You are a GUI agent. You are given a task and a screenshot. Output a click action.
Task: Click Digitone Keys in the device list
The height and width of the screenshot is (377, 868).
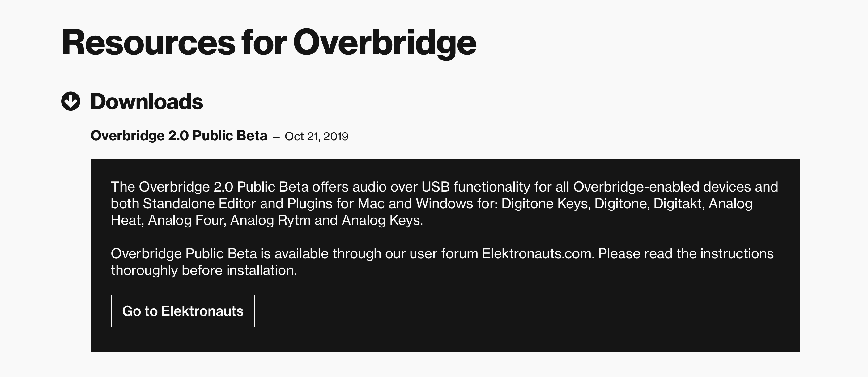pyautogui.click(x=546, y=204)
